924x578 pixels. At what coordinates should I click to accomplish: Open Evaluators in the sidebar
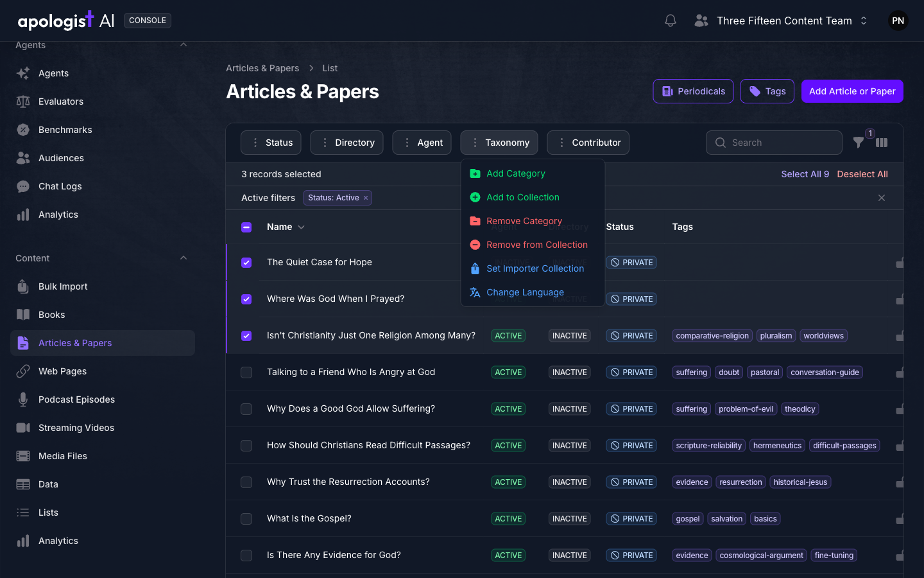pyautogui.click(x=103, y=101)
